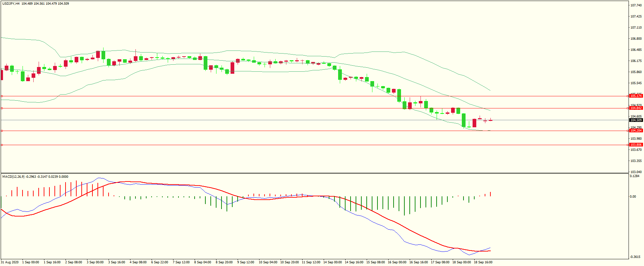Screen dimensions: 644x266
Task: Click the 7 Sep 12:00 time axis label
Action: (181, 262)
